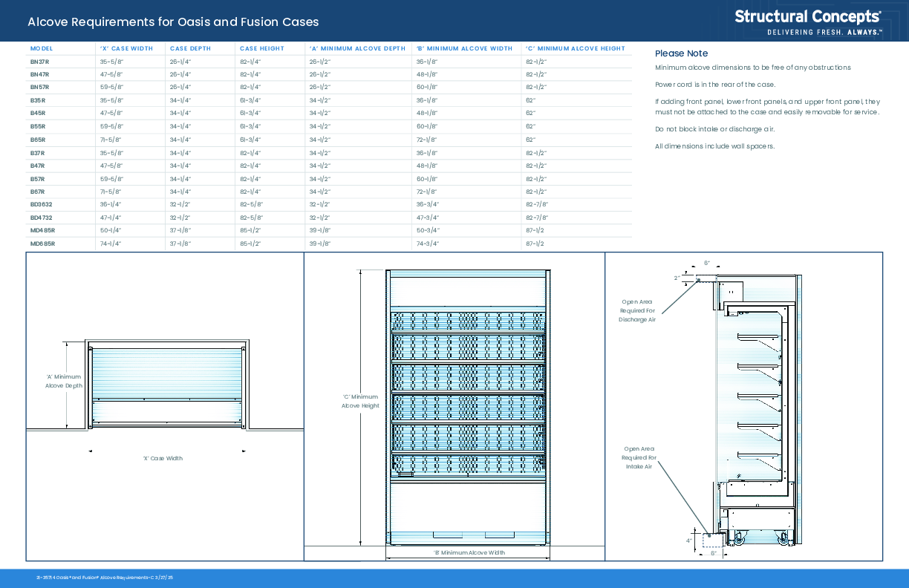This screenshot has width=909, height=588.
Task: Click the 'C' MINIMUM ALCOVE HEIGHT header
Action: pyautogui.click(x=576, y=48)
